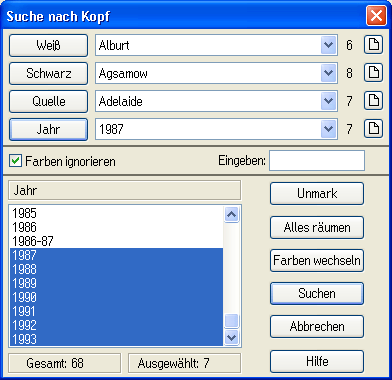Click the new-page icon in Jahr row
The width and height of the screenshot is (392, 380).
pyautogui.click(x=373, y=129)
